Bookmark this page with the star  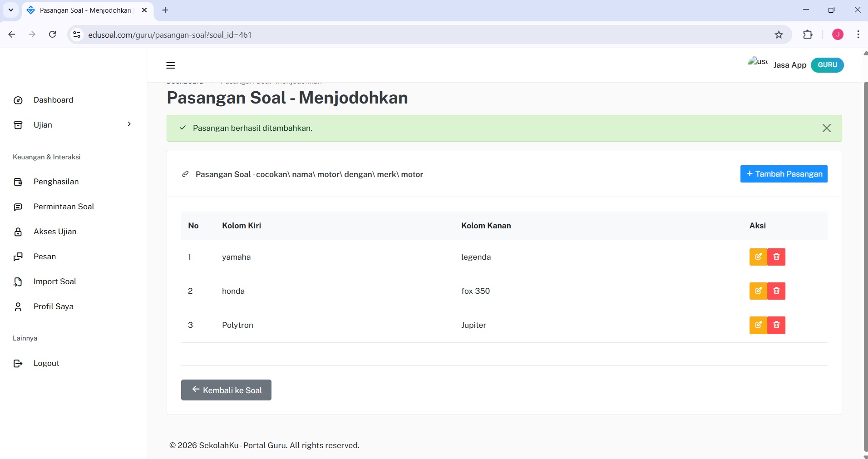[778, 35]
